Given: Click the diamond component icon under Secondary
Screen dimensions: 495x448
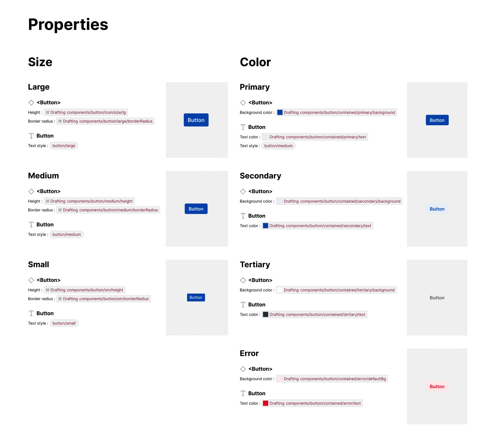Looking at the screenshot, I should (x=243, y=191).
